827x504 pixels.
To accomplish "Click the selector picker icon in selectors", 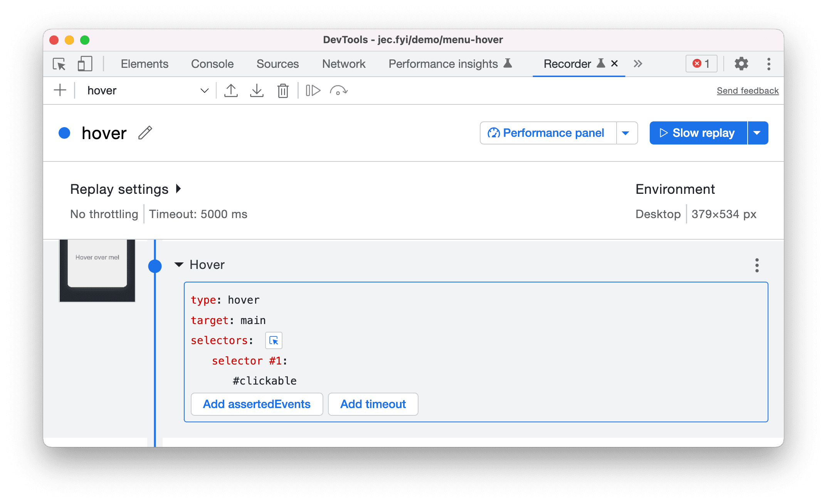I will point(274,341).
